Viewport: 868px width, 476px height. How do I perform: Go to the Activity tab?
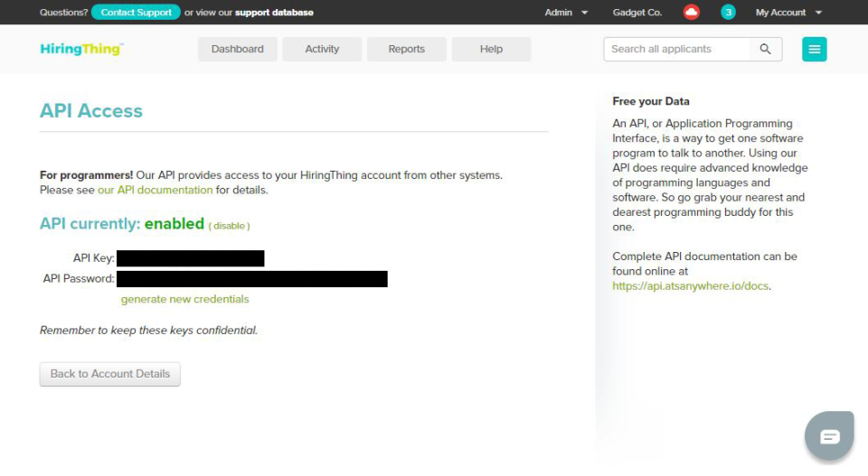pyautogui.click(x=322, y=50)
